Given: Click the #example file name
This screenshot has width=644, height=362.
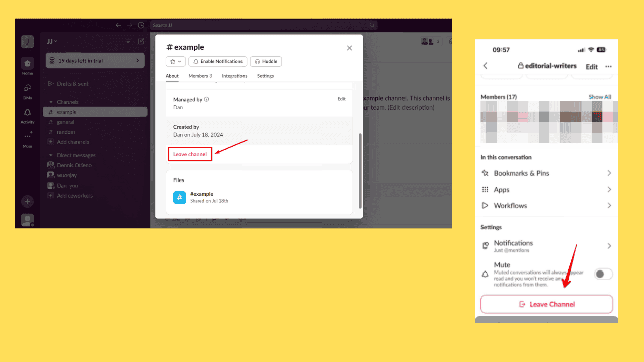Looking at the screenshot, I should tap(202, 194).
